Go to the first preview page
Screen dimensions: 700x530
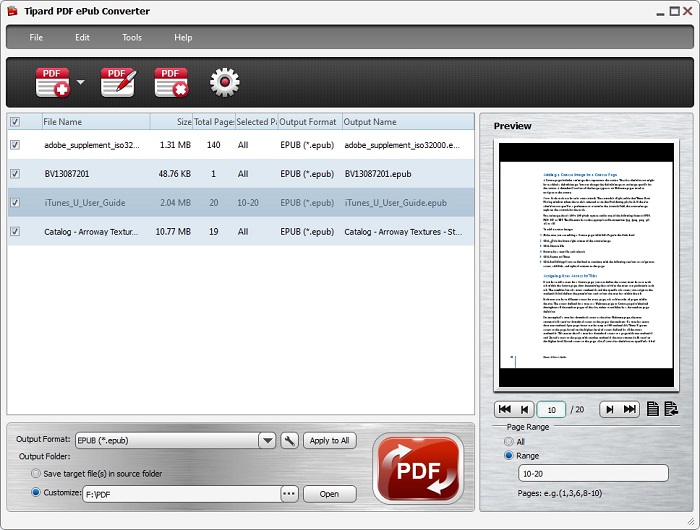504,409
